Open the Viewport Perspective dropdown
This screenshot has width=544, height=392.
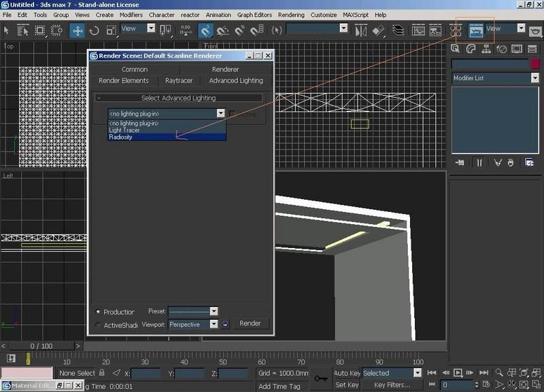click(214, 325)
